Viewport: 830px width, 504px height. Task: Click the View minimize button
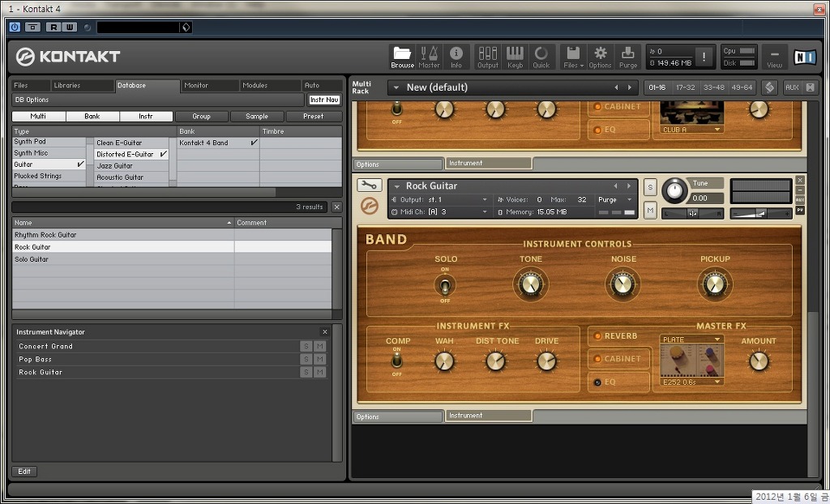[774, 57]
